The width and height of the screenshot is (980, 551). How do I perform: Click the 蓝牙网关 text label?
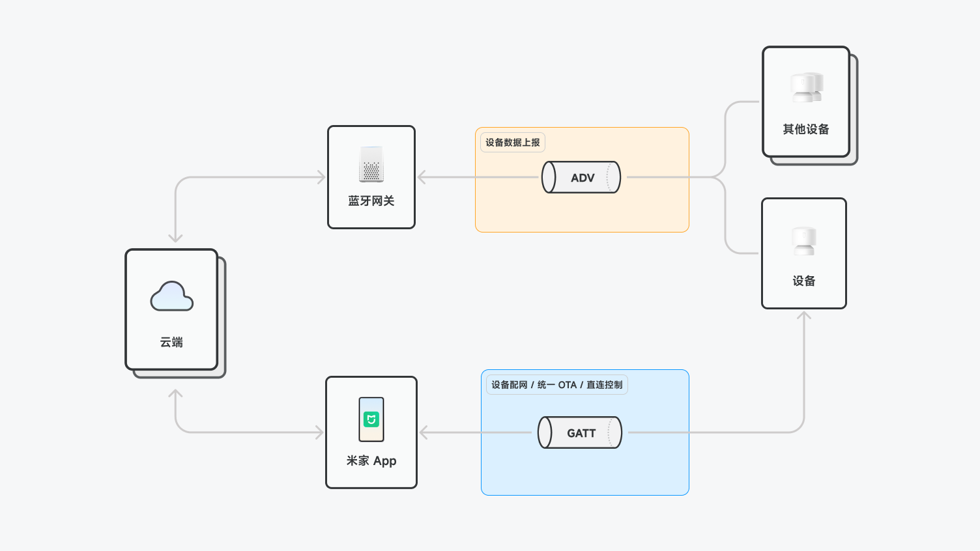371,201
